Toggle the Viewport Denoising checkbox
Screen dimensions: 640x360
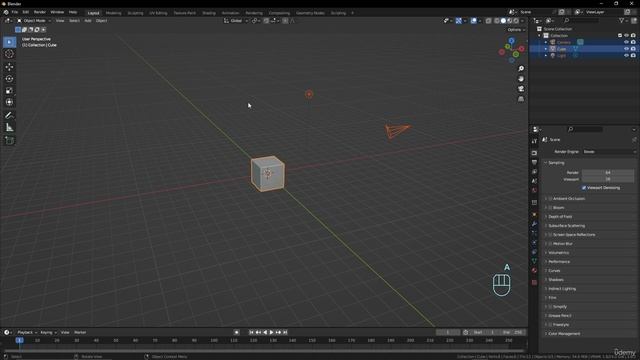coord(584,188)
